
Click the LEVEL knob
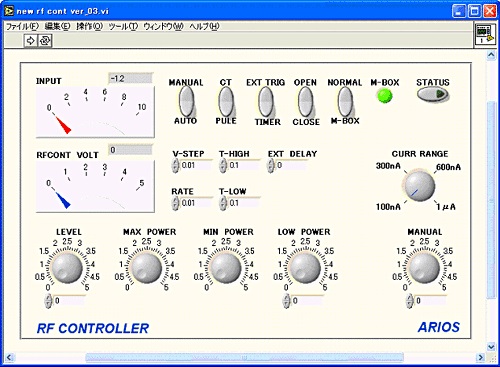point(67,268)
